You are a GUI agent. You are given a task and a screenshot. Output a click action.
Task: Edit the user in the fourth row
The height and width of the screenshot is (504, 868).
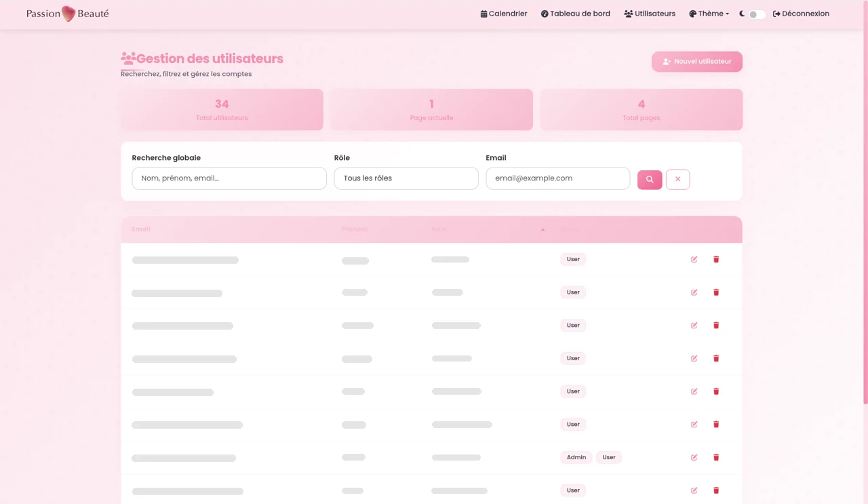tap(694, 358)
